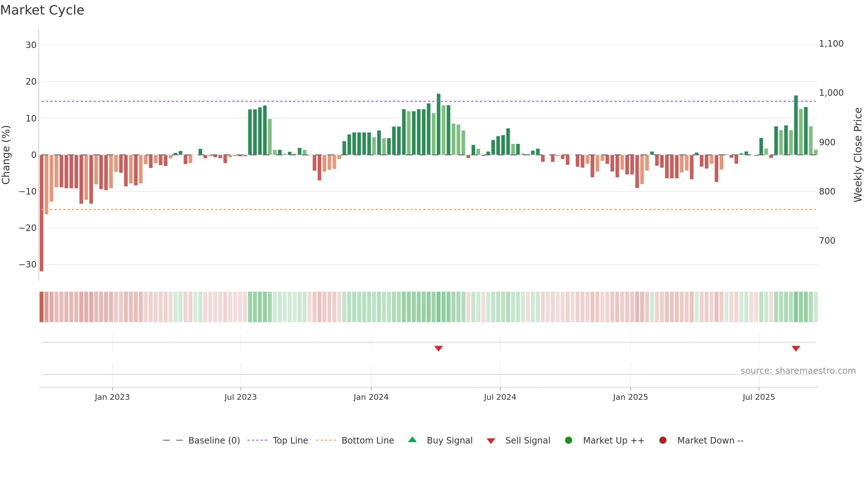
Task: Select the sell signal marker near April 2024
Action: pos(438,348)
